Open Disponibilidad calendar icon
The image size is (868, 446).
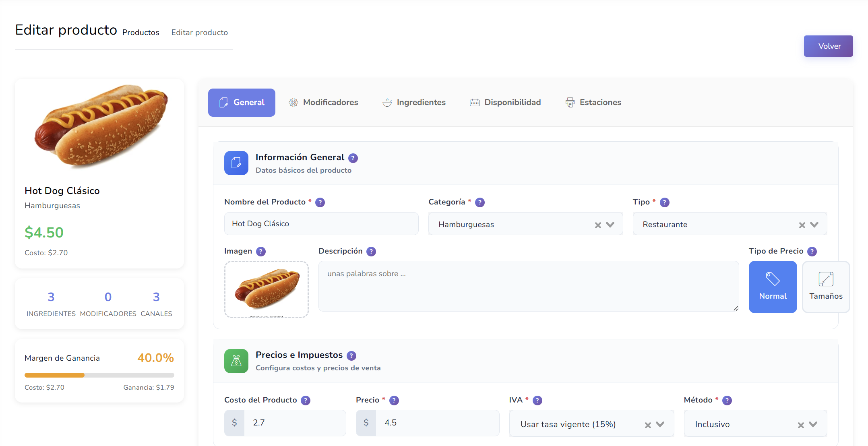pyautogui.click(x=475, y=102)
